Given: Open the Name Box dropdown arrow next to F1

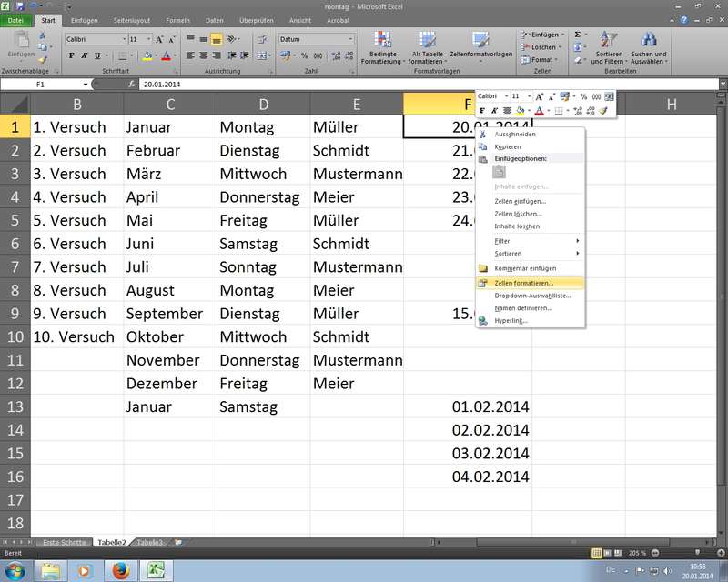Looking at the screenshot, I should (x=86, y=85).
